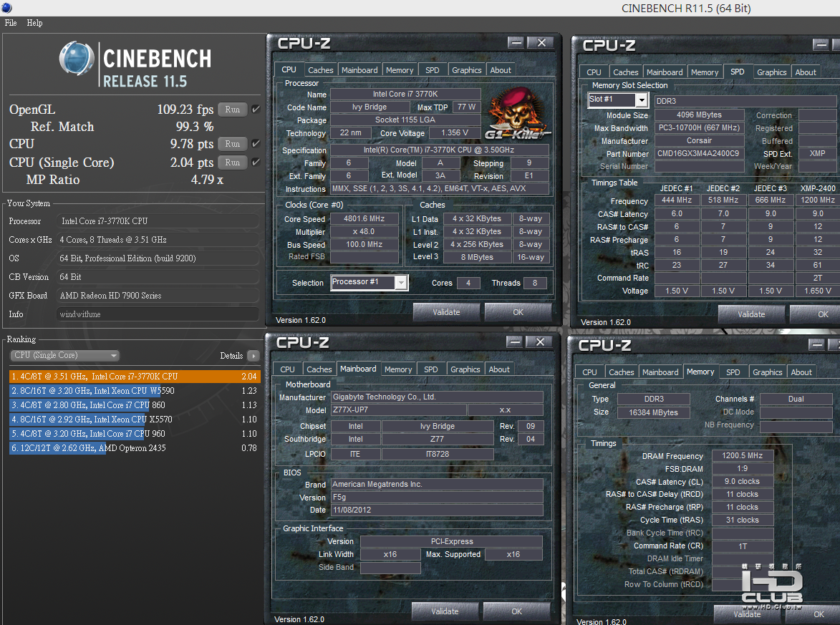
Task: Select ranking entry Intel Xeon CPU X5570
Action: 135,420
